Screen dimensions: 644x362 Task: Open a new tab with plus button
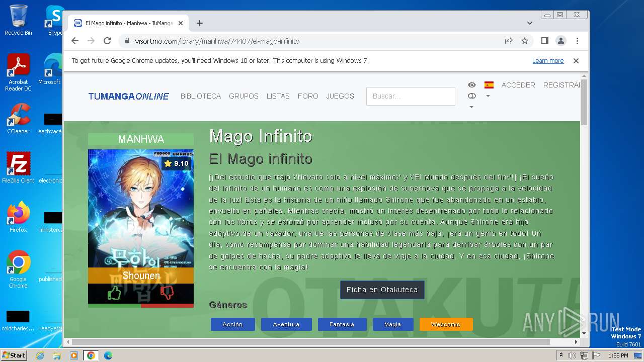200,23
